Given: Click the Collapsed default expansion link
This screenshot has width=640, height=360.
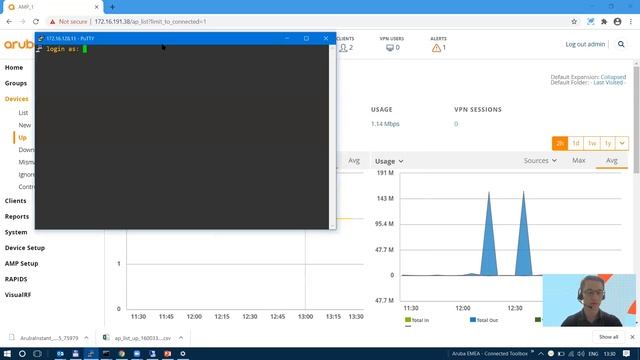Looking at the screenshot, I should click(x=613, y=77).
